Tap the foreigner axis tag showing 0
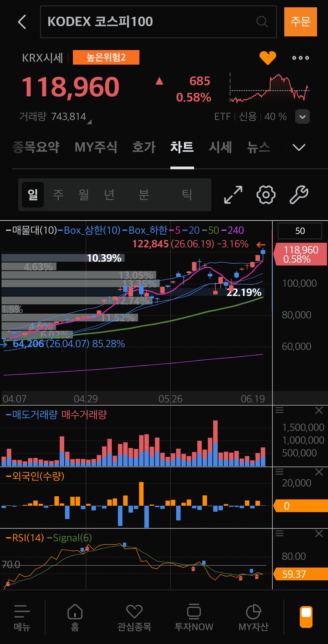 coord(300,506)
